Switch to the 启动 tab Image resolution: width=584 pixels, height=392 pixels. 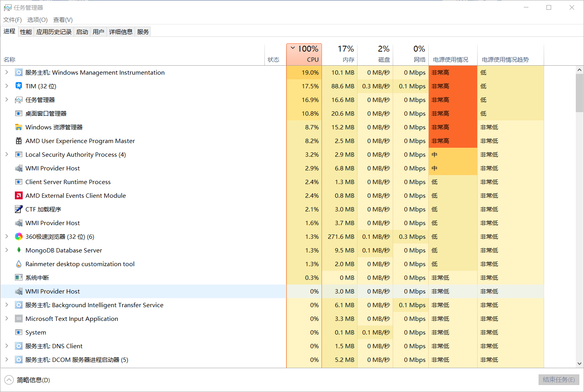(82, 32)
